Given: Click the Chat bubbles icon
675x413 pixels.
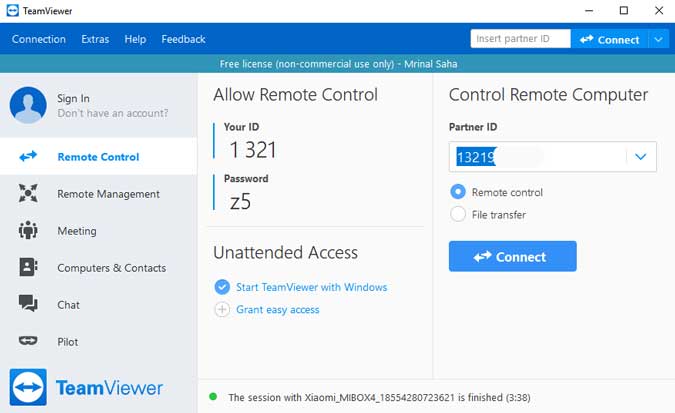Looking at the screenshot, I should [28, 304].
